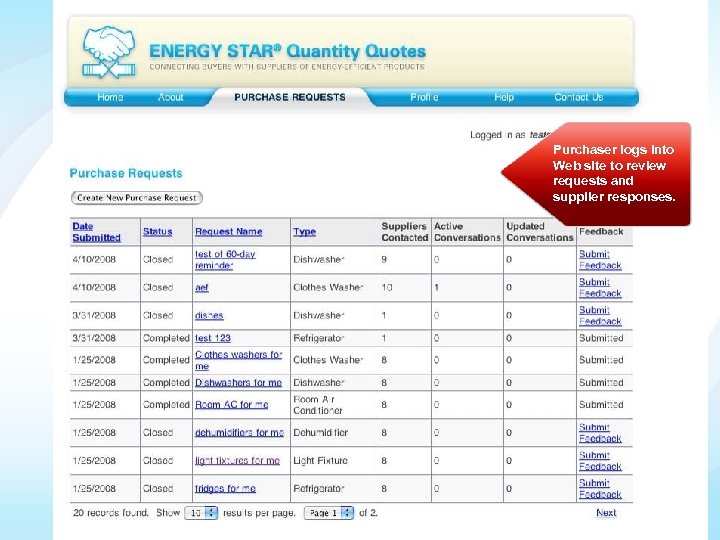Open the 'Room AC for me' request
The image size is (720, 540).
coord(231,405)
